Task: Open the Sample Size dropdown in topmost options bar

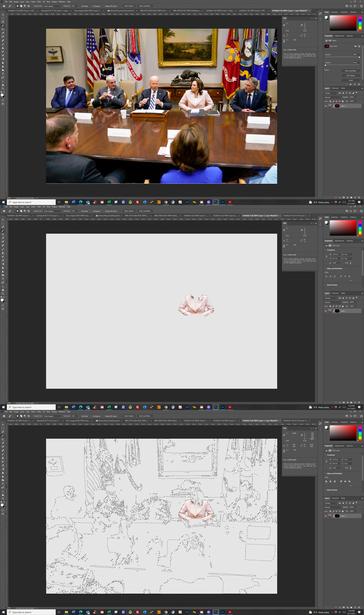Action: pos(52,6)
